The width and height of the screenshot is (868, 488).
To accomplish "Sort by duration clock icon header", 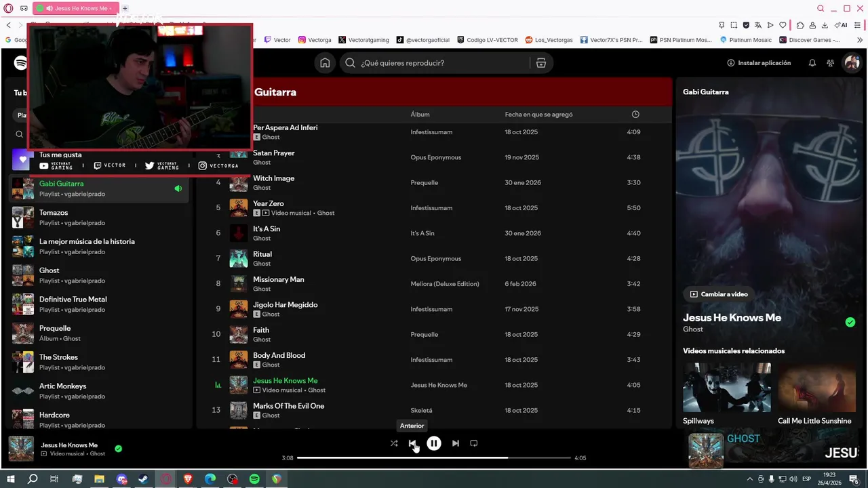I will click(635, 115).
